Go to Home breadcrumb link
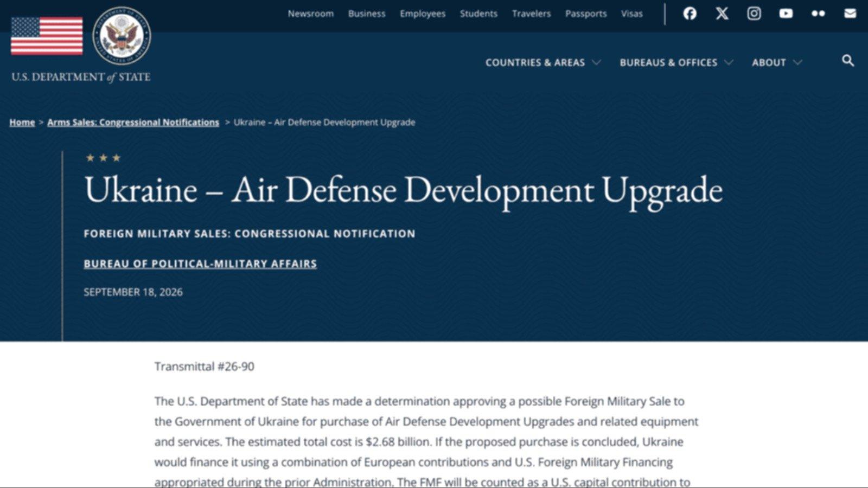 click(x=22, y=123)
